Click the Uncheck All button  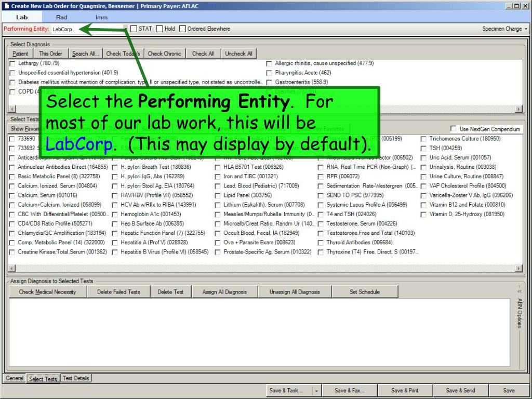coord(239,54)
